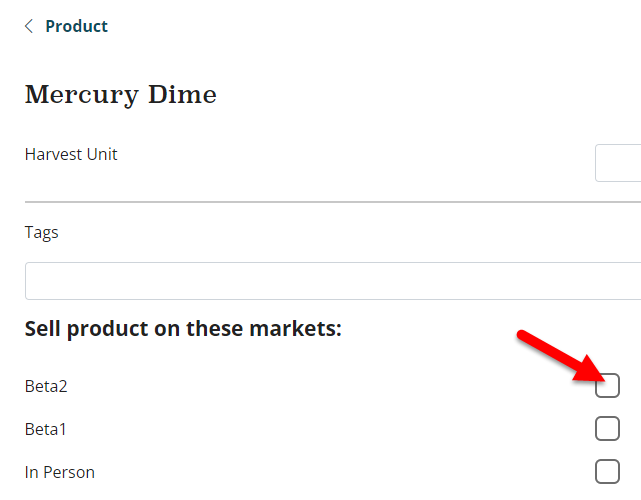Screen dimensions: 641x500
Task: Click the Beta2 market label
Action: [x=46, y=386]
